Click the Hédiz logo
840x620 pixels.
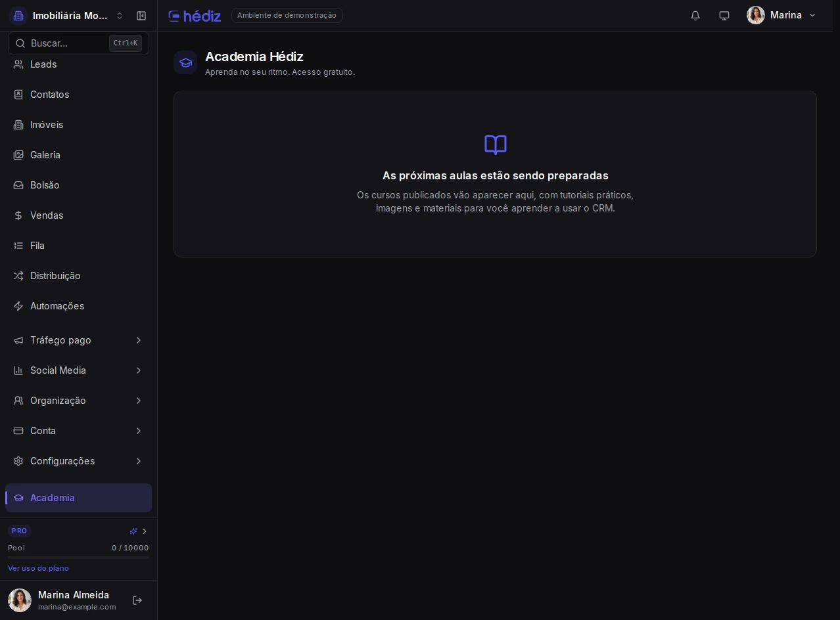(195, 16)
